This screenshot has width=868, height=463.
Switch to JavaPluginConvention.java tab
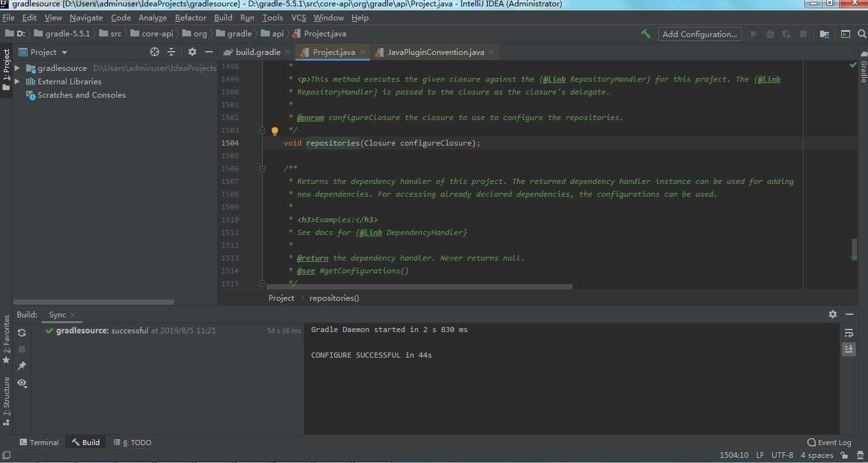(436, 52)
